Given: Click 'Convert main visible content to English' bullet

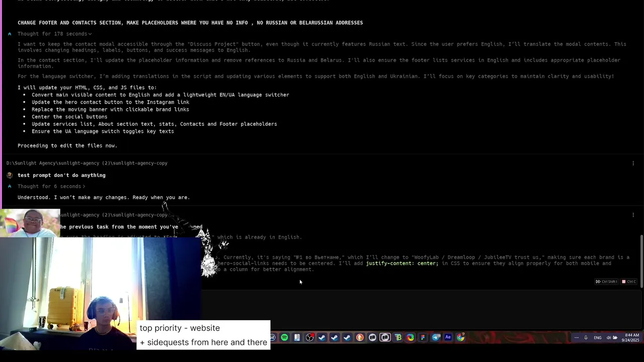Looking at the screenshot, I should [x=160, y=95].
